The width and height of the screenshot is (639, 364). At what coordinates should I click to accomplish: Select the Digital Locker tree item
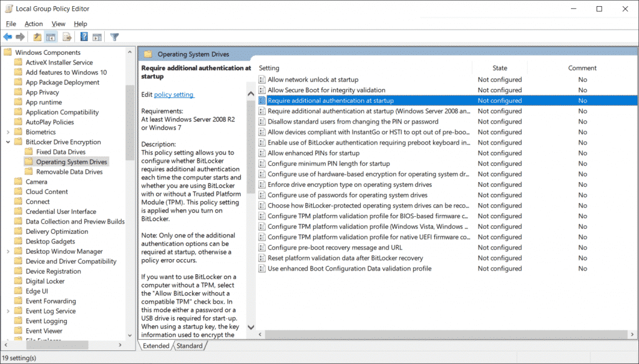point(45,281)
